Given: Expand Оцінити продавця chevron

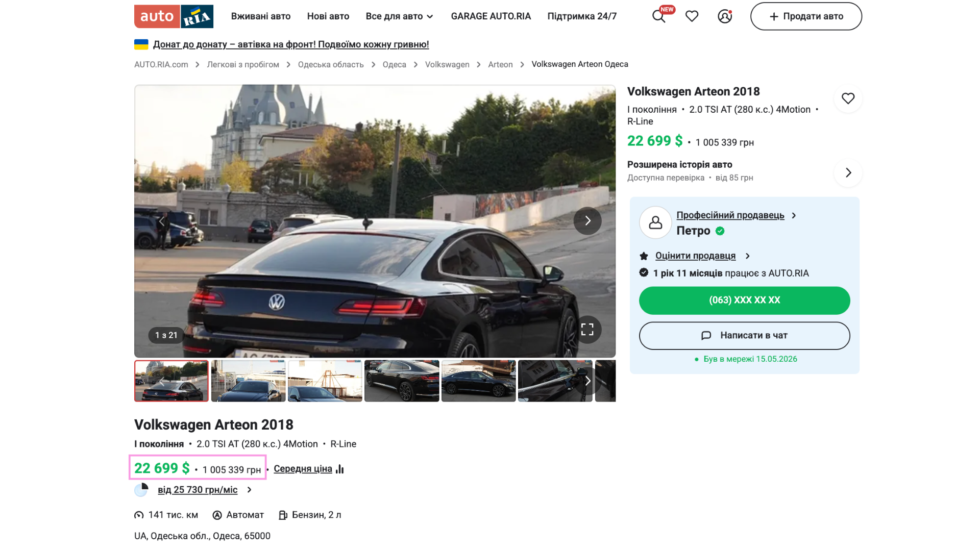Looking at the screenshot, I should (x=748, y=256).
